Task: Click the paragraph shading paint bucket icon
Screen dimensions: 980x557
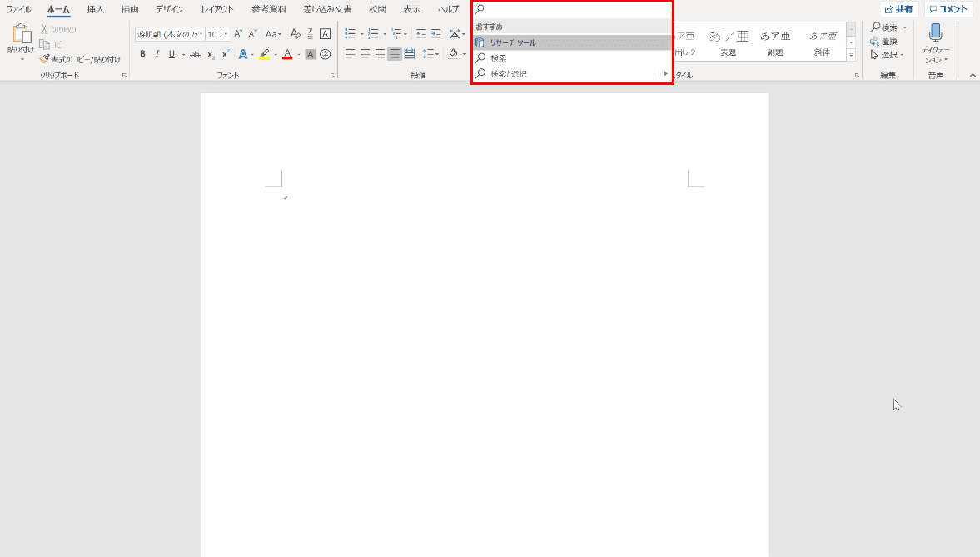Action: click(x=453, y=54)
